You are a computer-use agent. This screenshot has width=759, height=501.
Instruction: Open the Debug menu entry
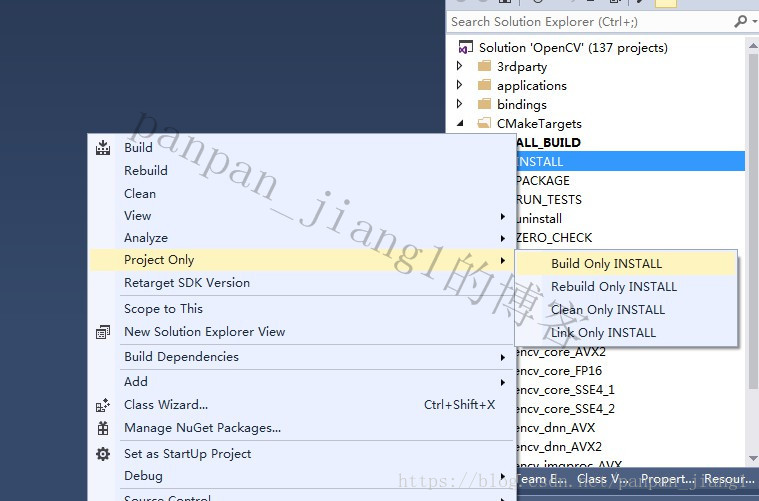click(x=143, y=476)
